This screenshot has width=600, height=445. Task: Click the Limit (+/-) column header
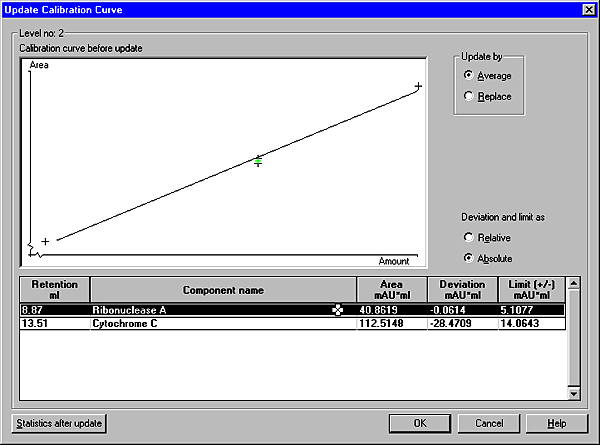(x=532, y=290)
